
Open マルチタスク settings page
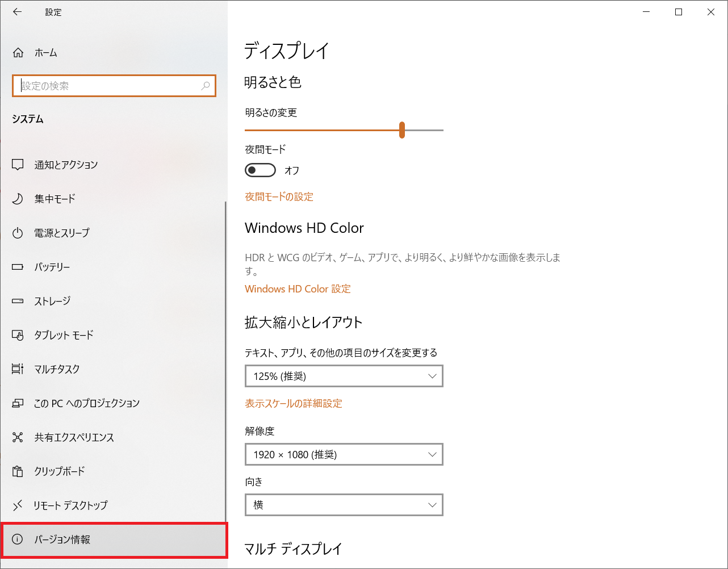click(57, 369)
